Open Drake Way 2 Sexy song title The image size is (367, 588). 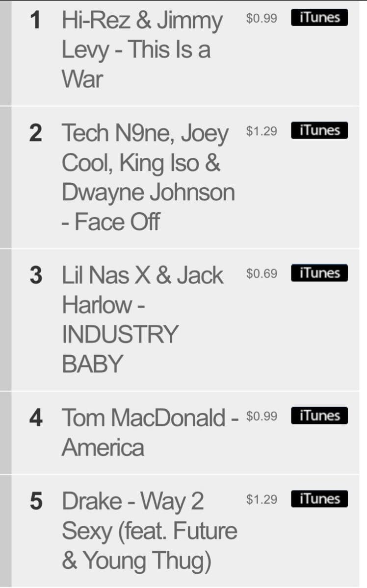pos(149,531)
